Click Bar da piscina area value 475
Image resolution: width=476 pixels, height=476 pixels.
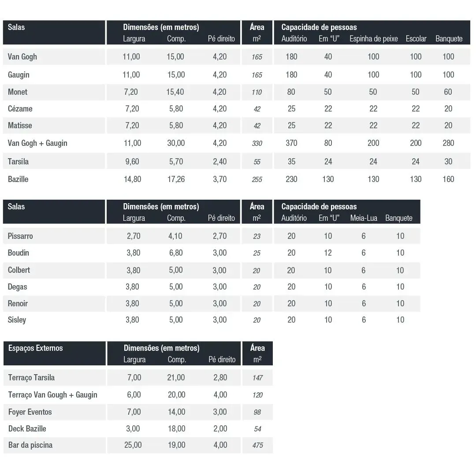click(x=257, y=445)
